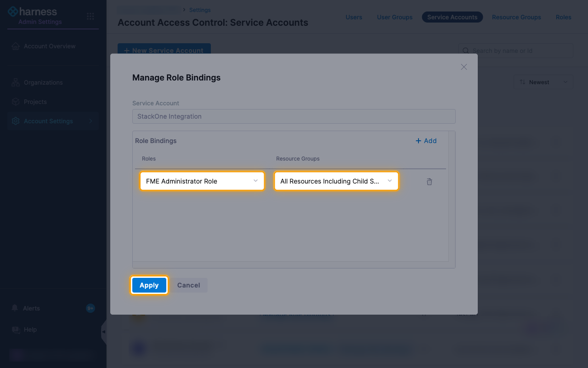The image size is (588, 368).
Task: Expand the Account Settings chevron arrow
Action: 90,121
